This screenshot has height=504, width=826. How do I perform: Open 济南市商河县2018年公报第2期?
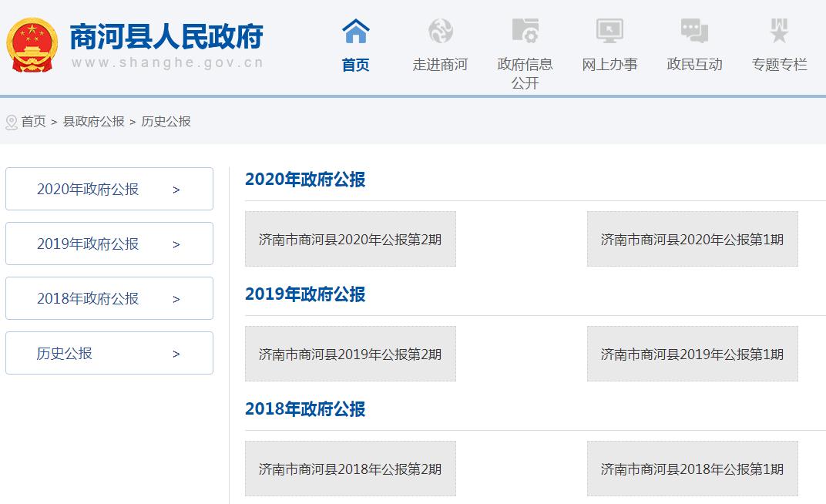(x=351, y=469)
